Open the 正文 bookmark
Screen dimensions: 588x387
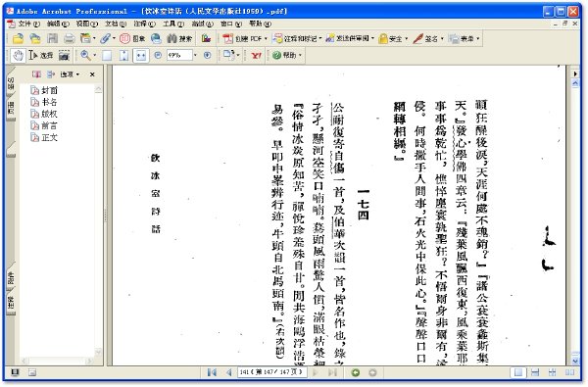[45, 137]
